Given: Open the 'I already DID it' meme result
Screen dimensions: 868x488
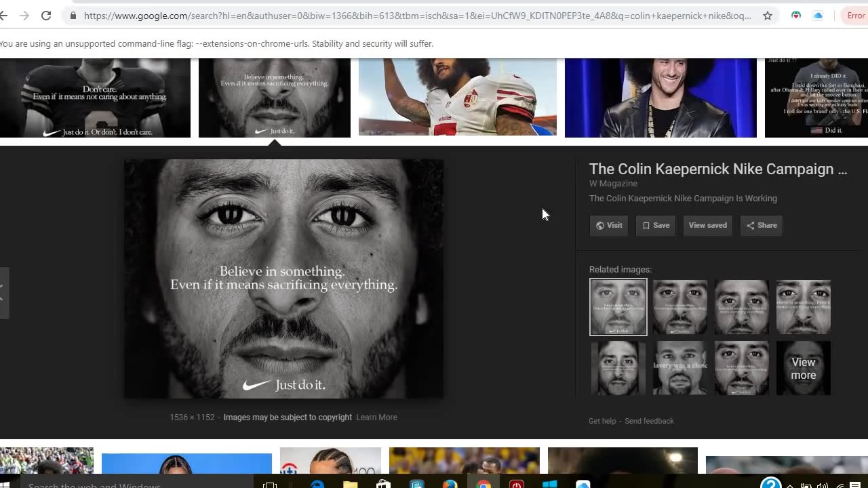Looking at the screenshot, I should (816, 98).
